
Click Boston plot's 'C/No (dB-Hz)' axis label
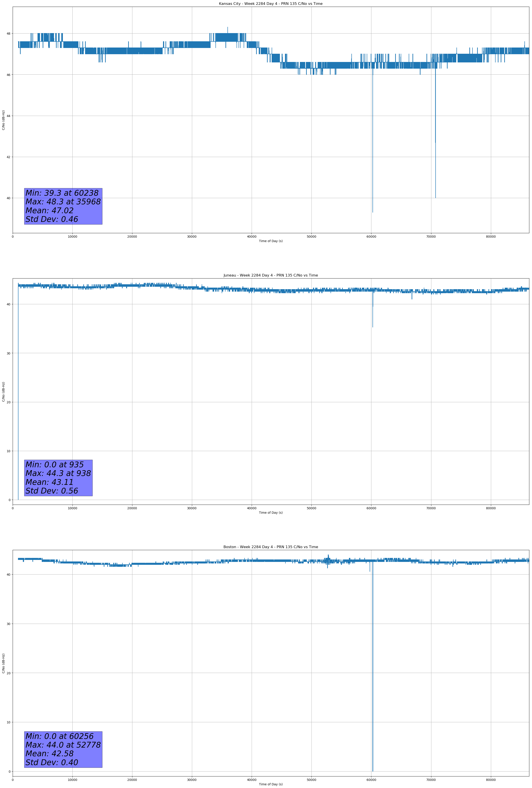[x=3, y=663]
